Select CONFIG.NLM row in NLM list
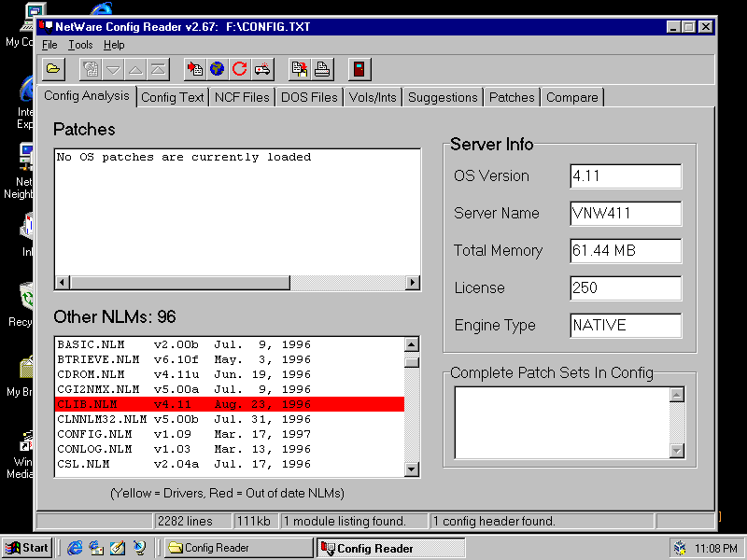 [230, 434]
